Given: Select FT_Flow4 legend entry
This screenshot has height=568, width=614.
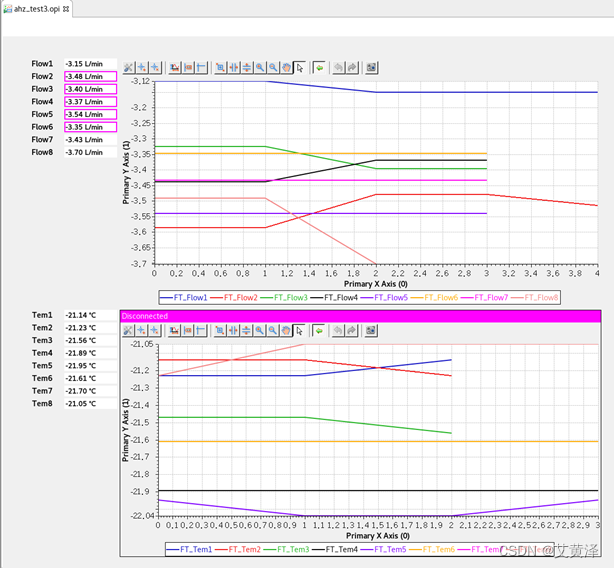Looking at the screenshot, I should click(x=334, y=298).
